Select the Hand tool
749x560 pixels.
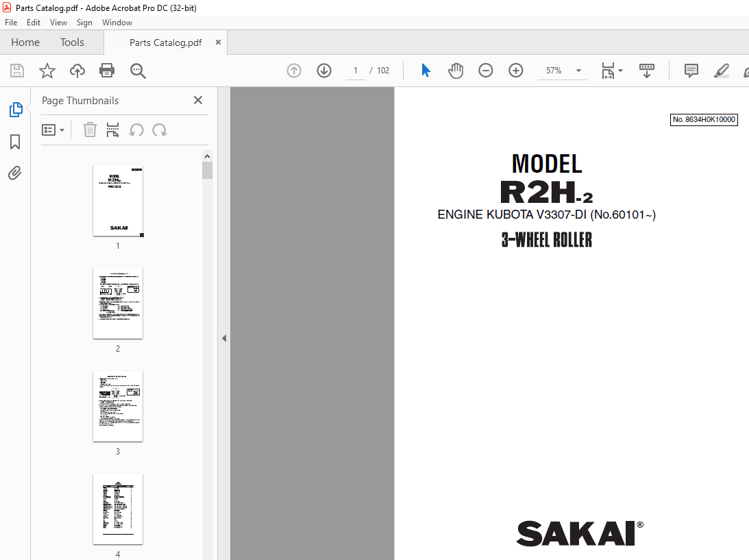click(455, 70)
